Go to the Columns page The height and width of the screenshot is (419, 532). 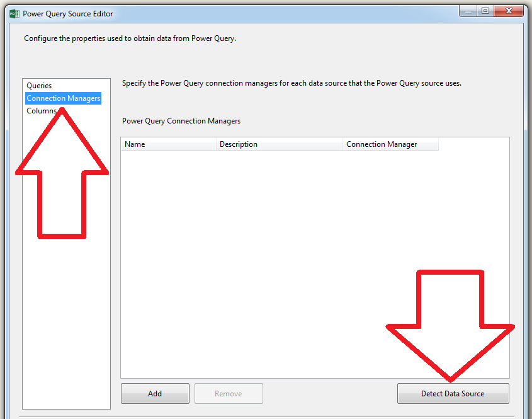point(42,111)
